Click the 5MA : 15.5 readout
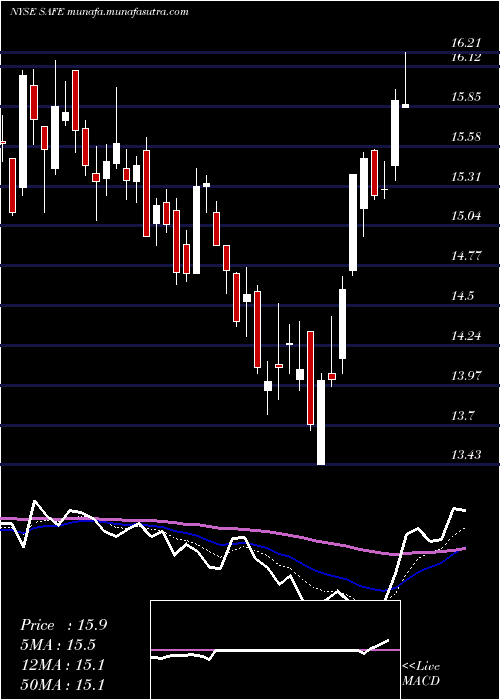The height and width of the screenshot is (700, 500). [58, 645]
